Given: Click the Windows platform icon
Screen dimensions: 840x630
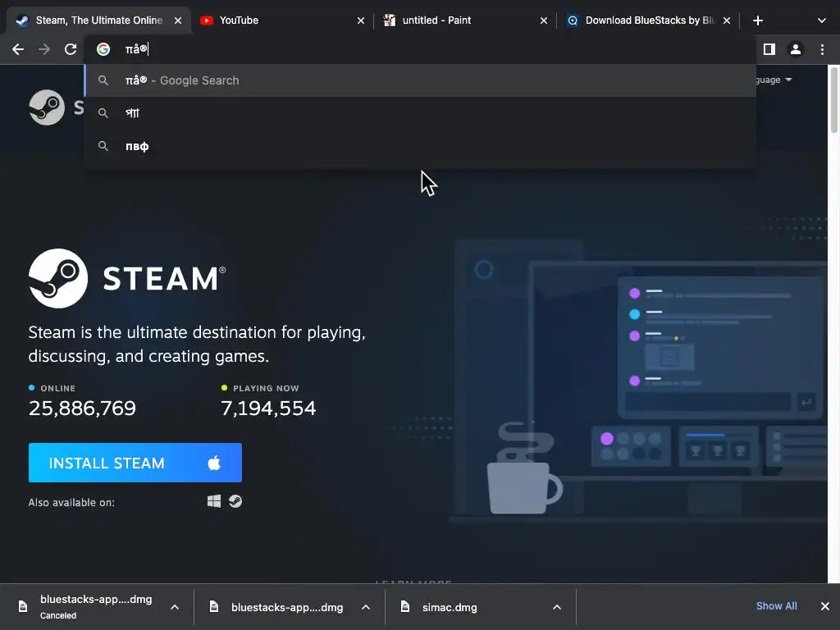Looking at the screenshot, I should pyautogui.click(x=214, y=501).
